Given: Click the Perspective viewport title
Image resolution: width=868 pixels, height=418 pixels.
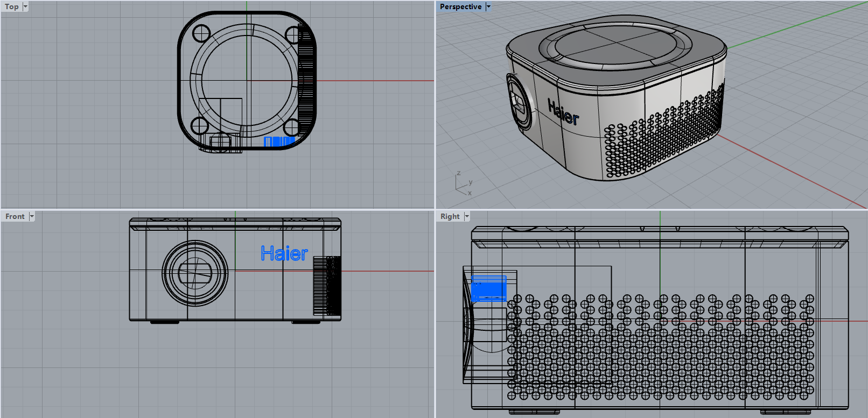Looking at the screenshot, I should click(460, 7).
